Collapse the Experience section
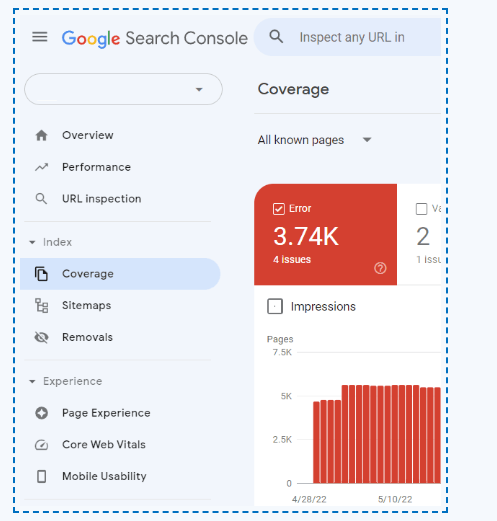497x521 pixels. [x=32, y=381]
